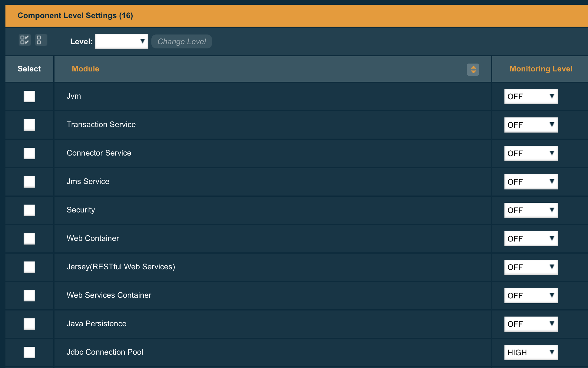The height and width of the screenshot is (368, 588).
Task: Select the checkbox for Jvm module
Action: tap(28, 96)
